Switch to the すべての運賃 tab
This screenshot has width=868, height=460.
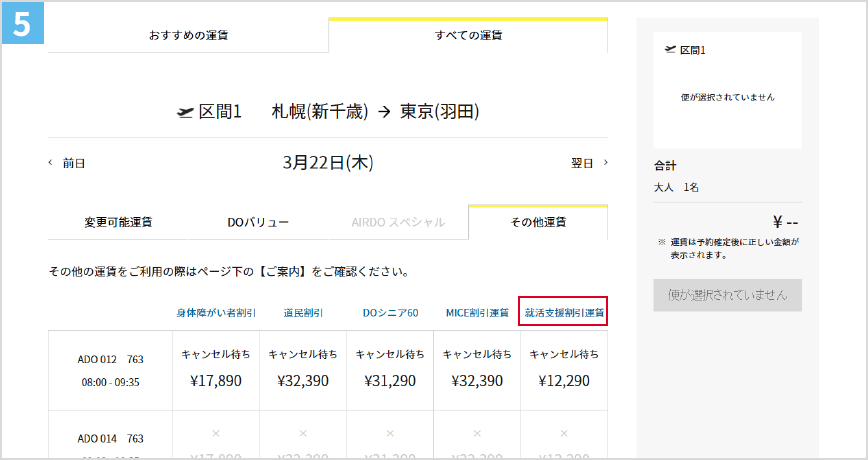coord(468,35)
